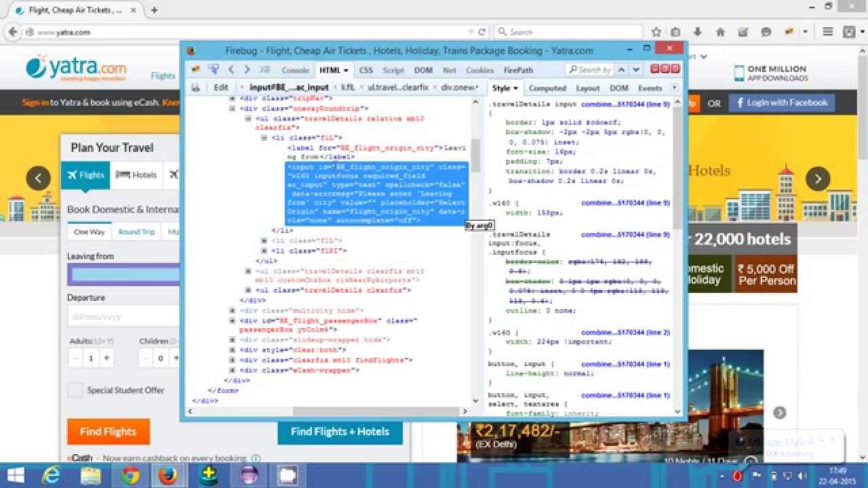Activate the Firebug element inspect tool
This screenshot has width=868, height=488.
click(x=214, y=69)
